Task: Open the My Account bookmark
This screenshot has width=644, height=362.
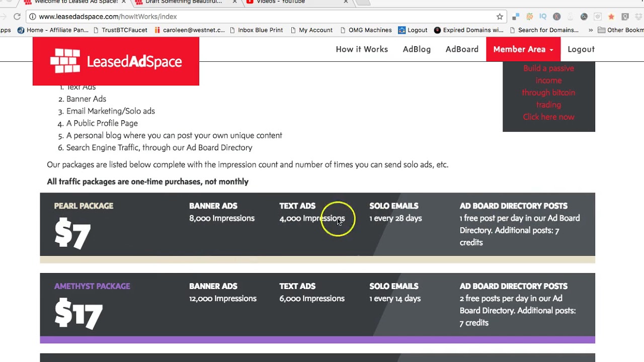Action: tap(311, 30)
